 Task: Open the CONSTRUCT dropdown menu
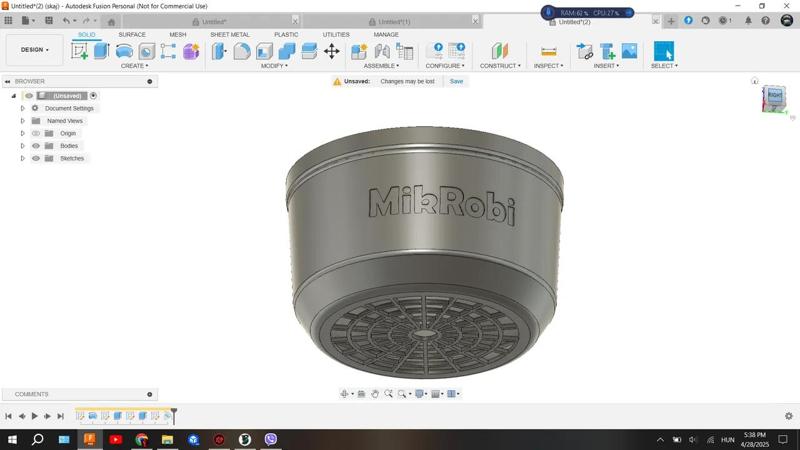click(500, 66)
